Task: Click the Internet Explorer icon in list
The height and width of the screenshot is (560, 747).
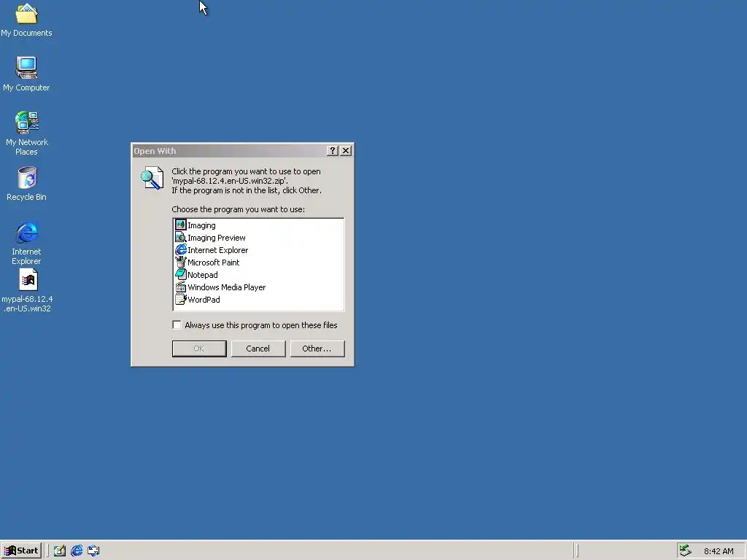Action: (181, 249)
